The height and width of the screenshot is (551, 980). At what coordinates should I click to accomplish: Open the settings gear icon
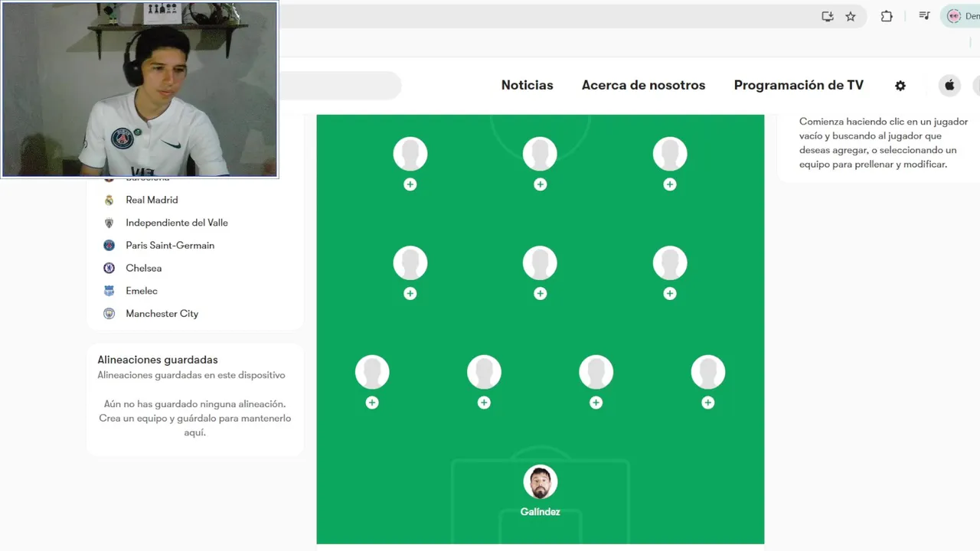[x=900, y=86]
